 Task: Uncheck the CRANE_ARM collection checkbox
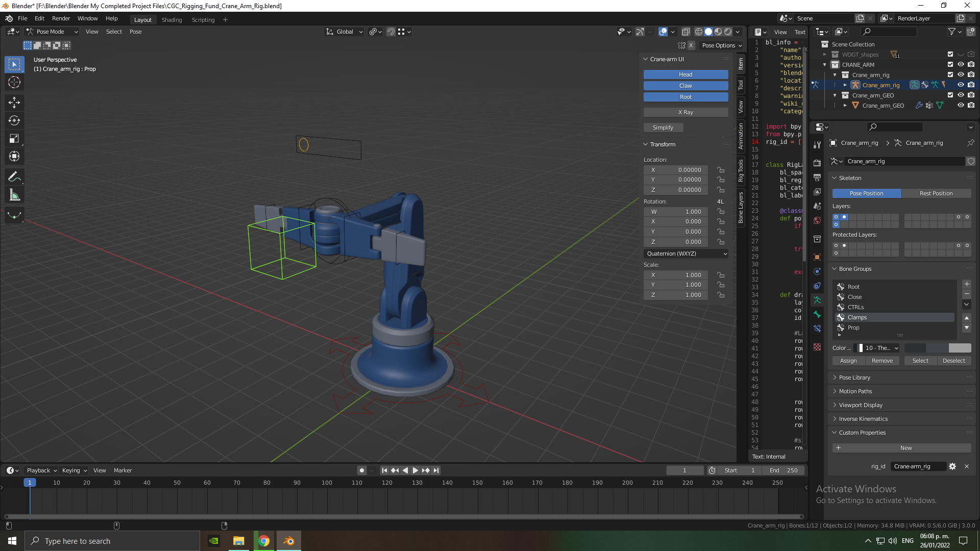[950, 65]
